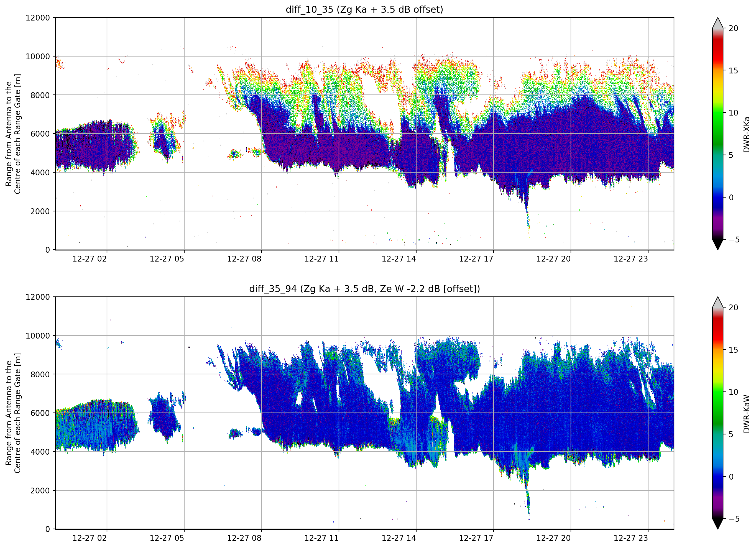Click the "10" tick on the DWR-XKa colorbar
The height and width of the screenshot is (548, 756).
pyautogui.click(x=733, y=113)
